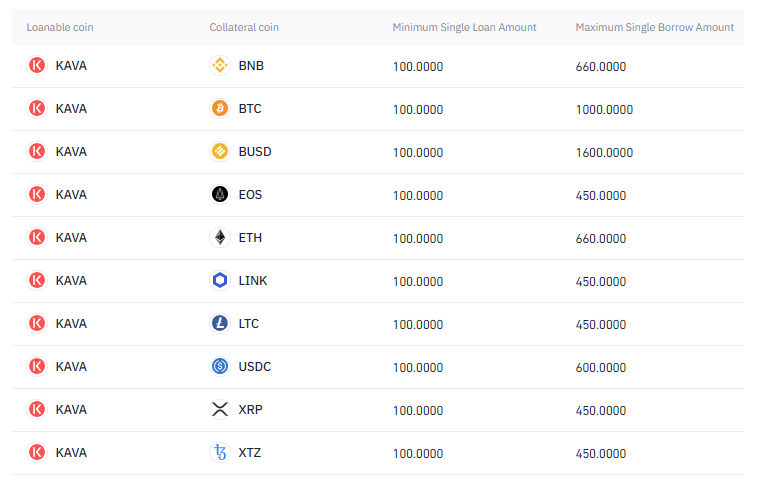The image size is (757, 486).
Task: Click the KAVA label in USDC row
Action: (x=71, y=366)
